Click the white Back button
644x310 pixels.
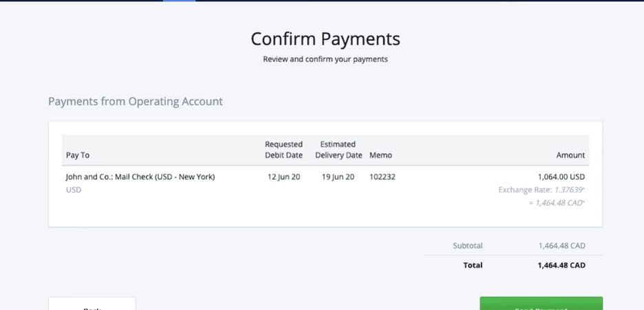point(92,304)
